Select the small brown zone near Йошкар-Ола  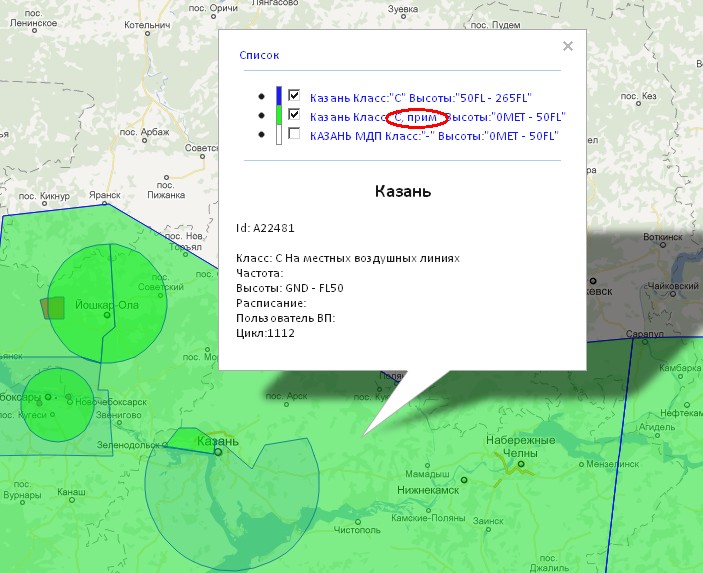(x=52, y=307)
